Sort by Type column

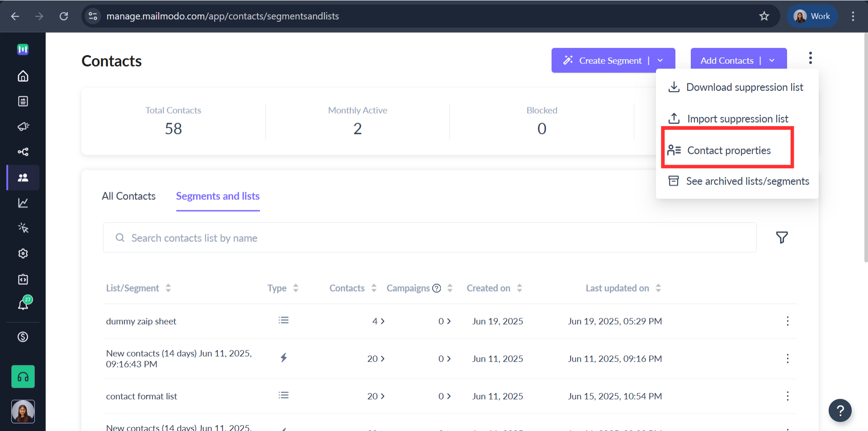(296, 288)
